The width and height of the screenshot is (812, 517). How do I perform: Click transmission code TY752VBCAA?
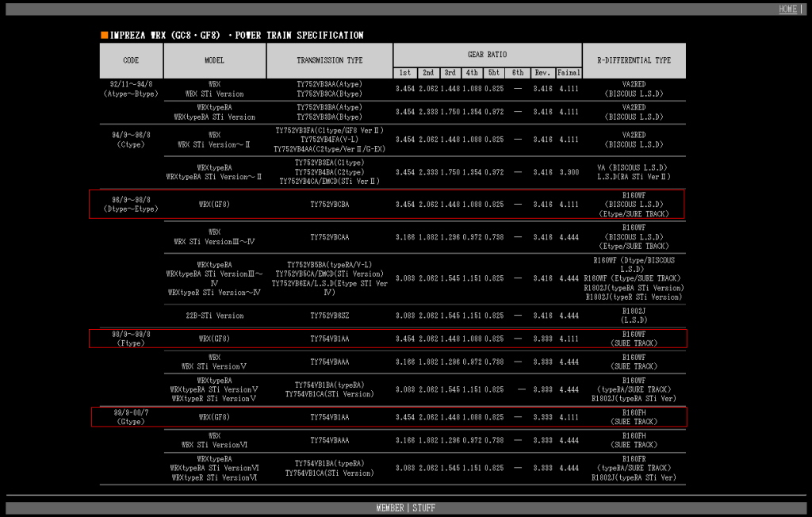pos(329,237)
